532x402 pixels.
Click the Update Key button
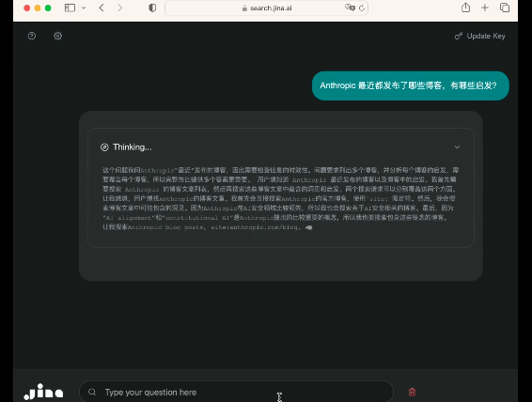click(x=480, y=36)
